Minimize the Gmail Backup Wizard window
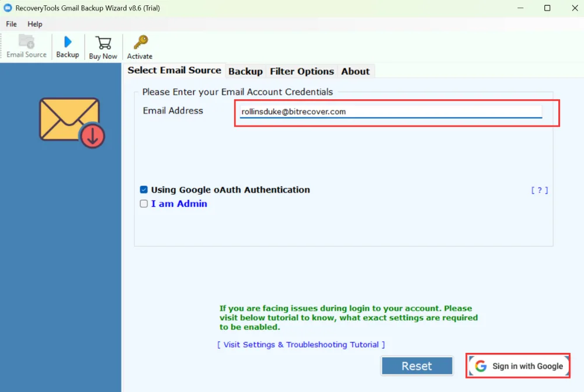Image resolution: width=584 pixels, height=392 pixels. (520, 8)
